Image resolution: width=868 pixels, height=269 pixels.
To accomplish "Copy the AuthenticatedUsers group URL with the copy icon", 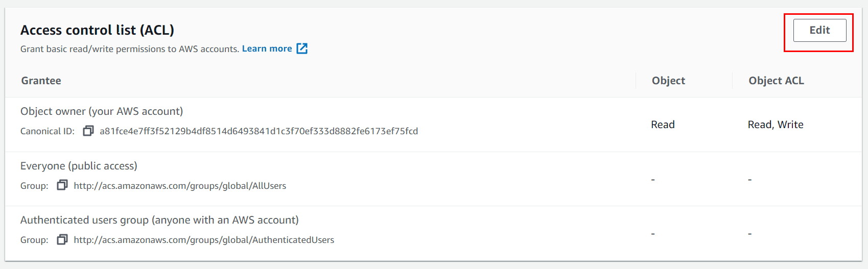I will point(62,239).
